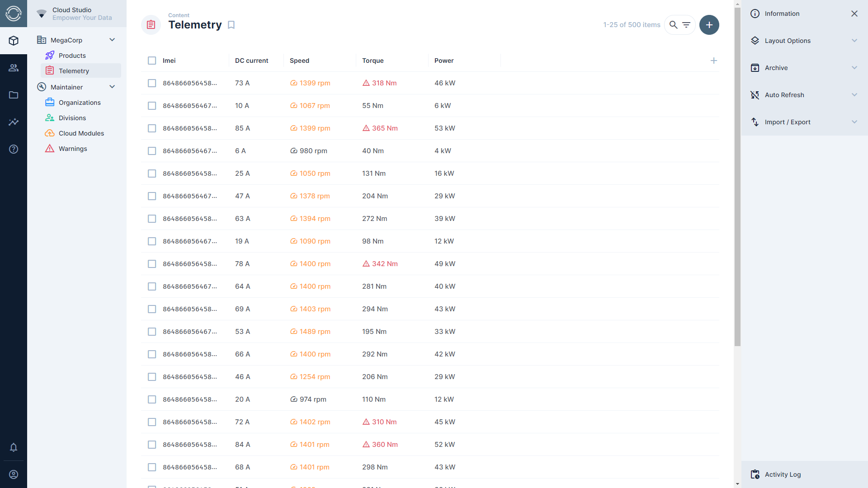Click the warning triangle beside 318 Nm
Screen dimensions: 868x488
click(x=366, y=83)
